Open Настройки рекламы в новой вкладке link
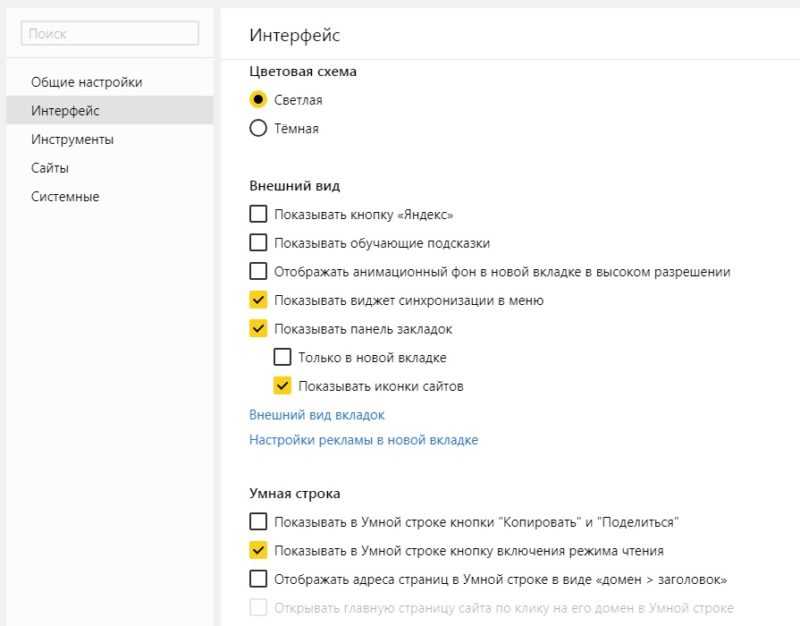The width and height of the screenshot is (800, 626). coord(363,440)
